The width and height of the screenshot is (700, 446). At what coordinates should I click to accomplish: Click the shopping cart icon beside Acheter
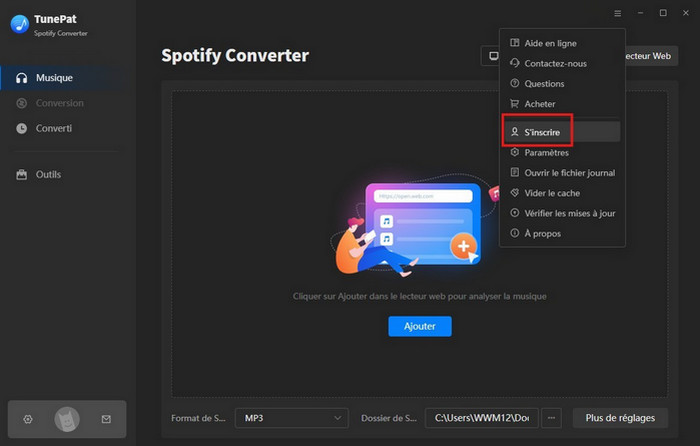[515, 104]
